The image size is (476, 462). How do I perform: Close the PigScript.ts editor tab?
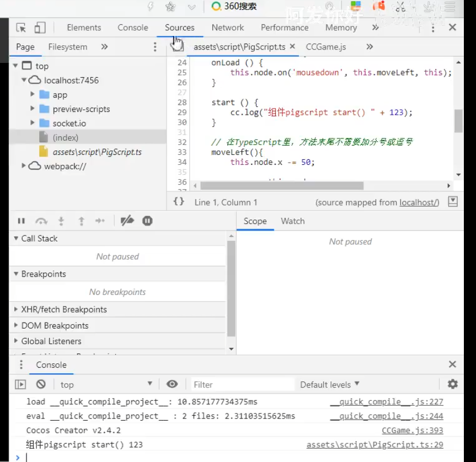[x=292, y=46]
